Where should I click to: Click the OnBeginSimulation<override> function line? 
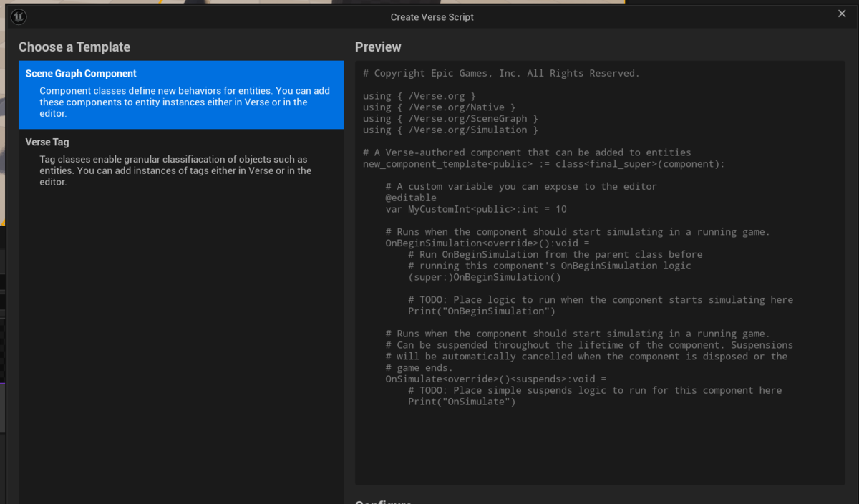(x=487, y=243)
